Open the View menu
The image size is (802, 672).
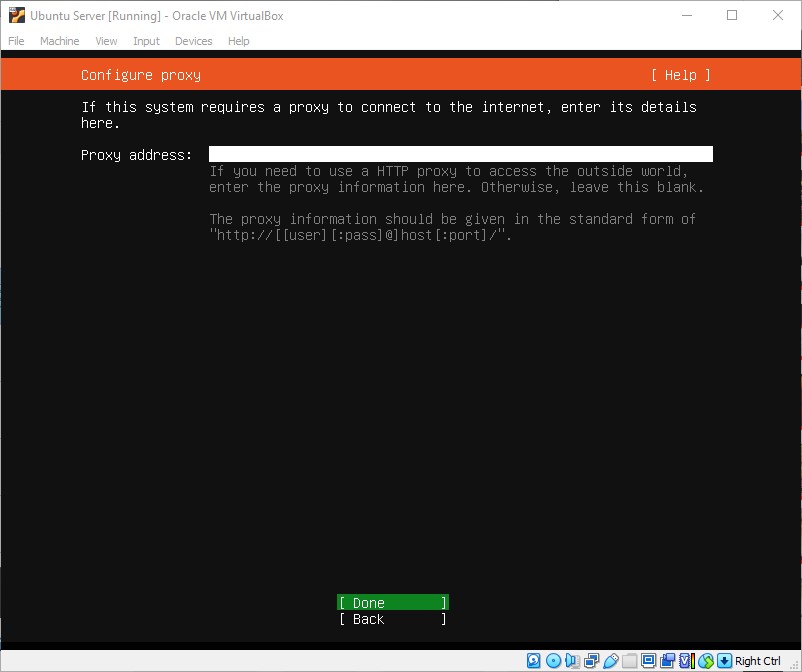coord(106,41)
